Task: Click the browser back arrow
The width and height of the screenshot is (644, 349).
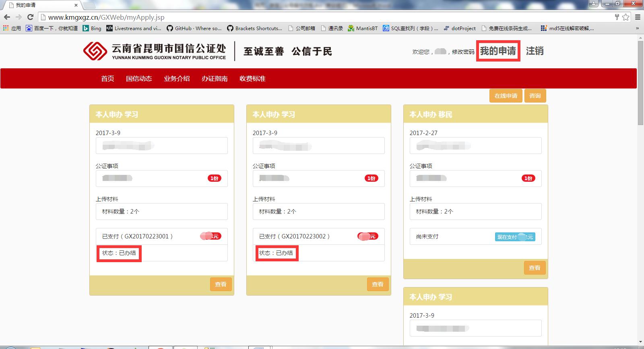Action: (x=7, y=17)
